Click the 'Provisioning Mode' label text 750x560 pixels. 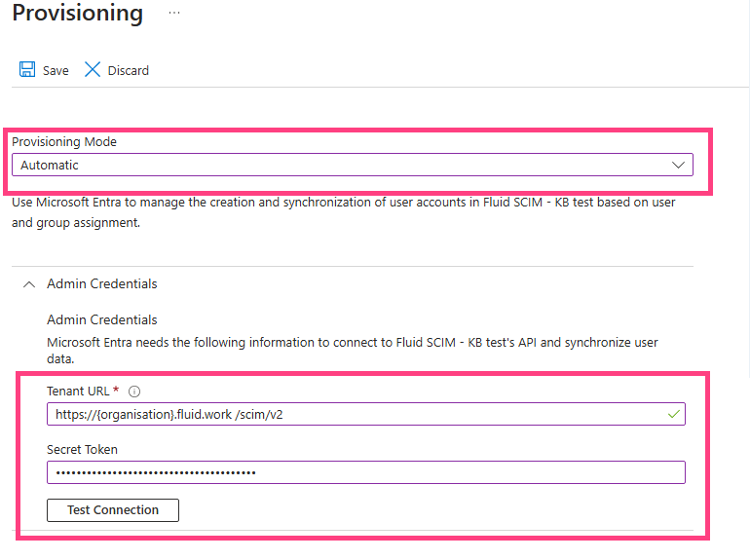[x=64, y=142]
